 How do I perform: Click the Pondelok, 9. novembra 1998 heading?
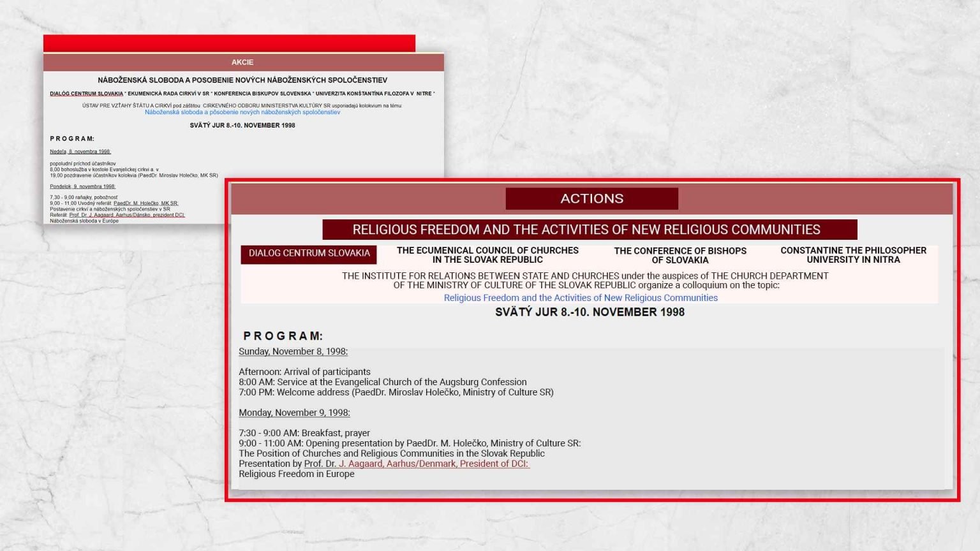(83, 187)
